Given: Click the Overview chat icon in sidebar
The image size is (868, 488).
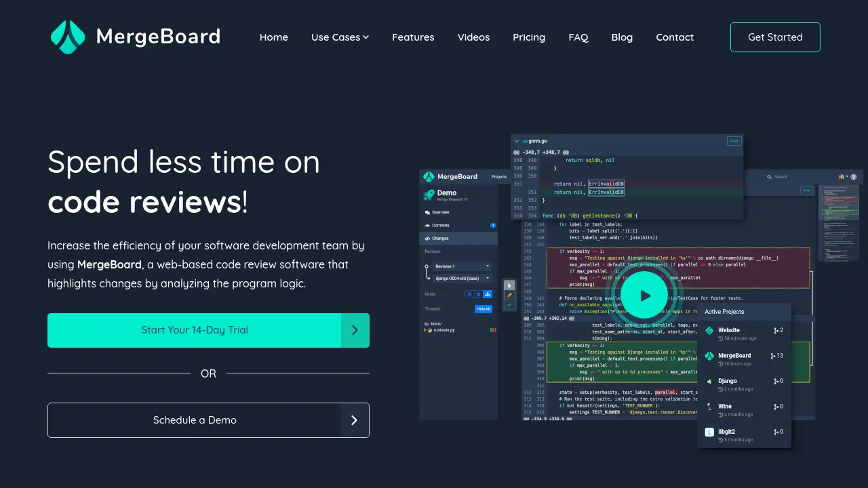Looking at the screenshot, I should pos(427,213).
